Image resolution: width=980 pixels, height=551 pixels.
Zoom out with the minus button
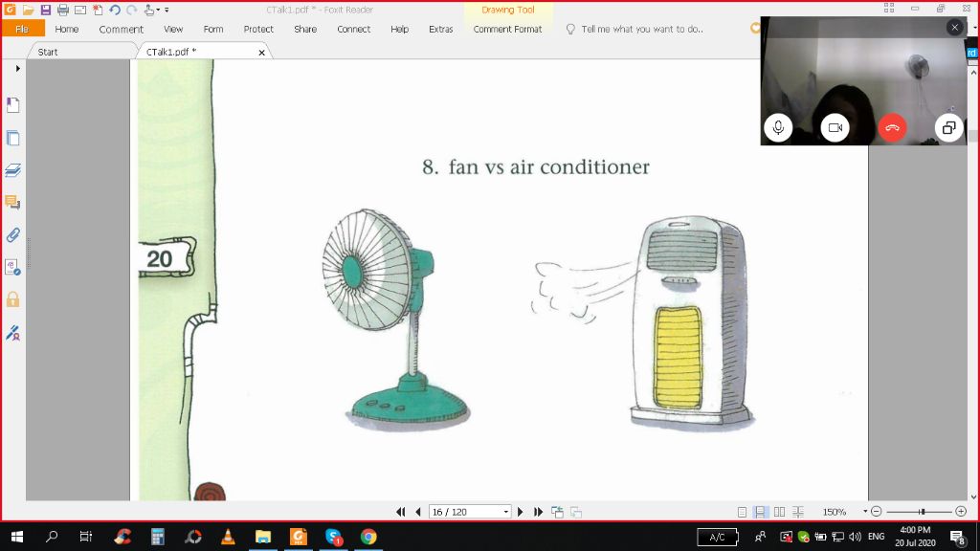(877, 512)
